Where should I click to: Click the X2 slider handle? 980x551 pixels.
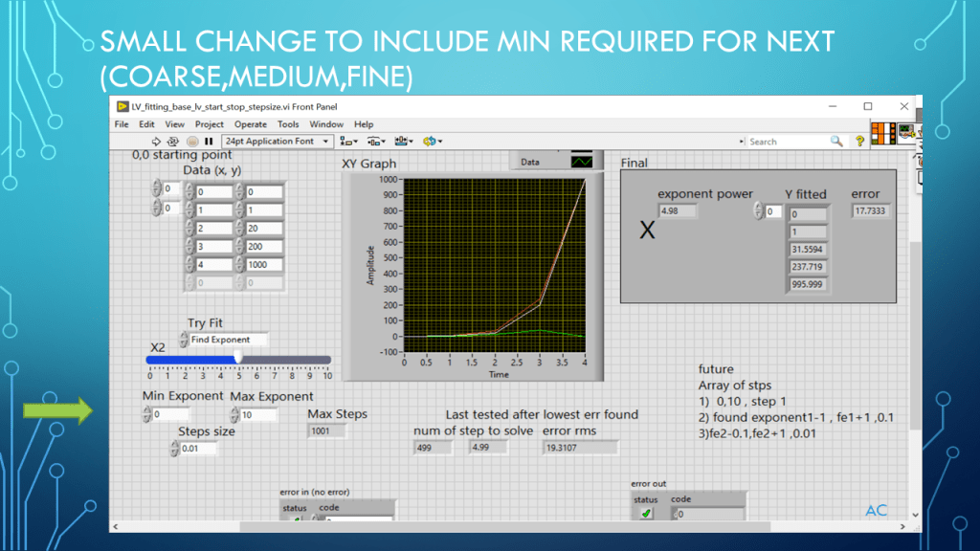238,358
